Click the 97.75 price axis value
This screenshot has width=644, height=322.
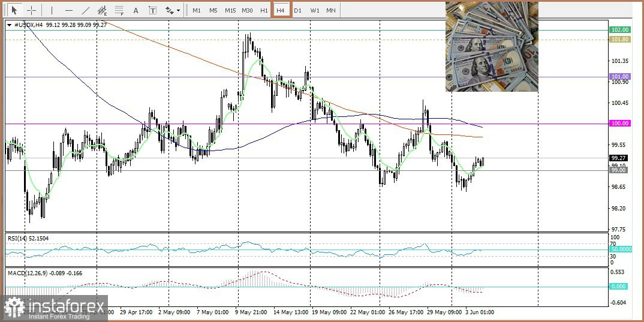[619, 229]
